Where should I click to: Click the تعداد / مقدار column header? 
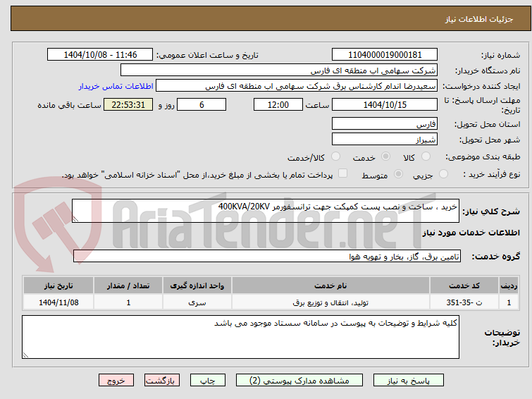pyautogui.click(x=128, y=286)
